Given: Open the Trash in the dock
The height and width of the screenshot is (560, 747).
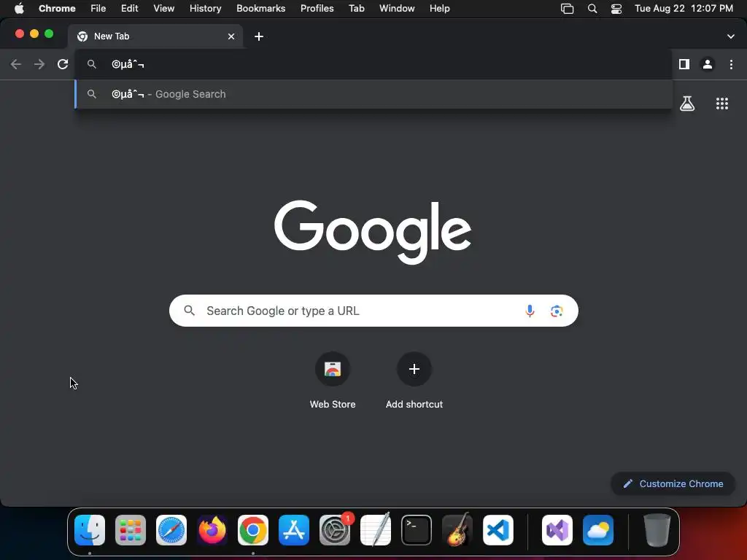Looking at the screenshot, I should click(657, 530).
